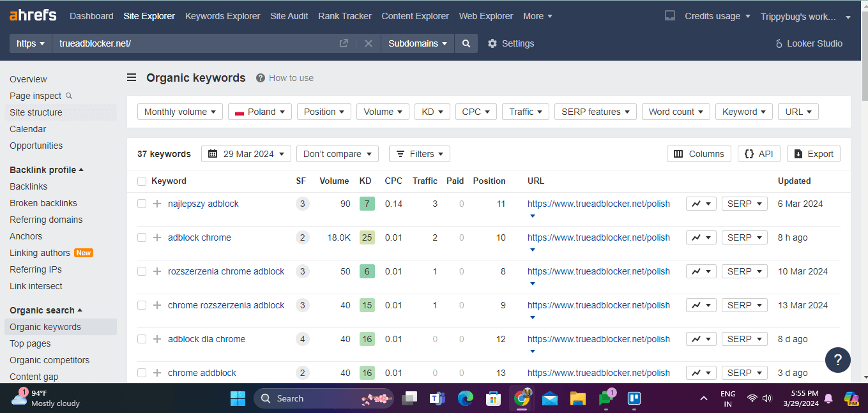Screen dimensions: 868x413
Task: Open the 29 Mar 2024 date picker
Action: coord(246,154)
